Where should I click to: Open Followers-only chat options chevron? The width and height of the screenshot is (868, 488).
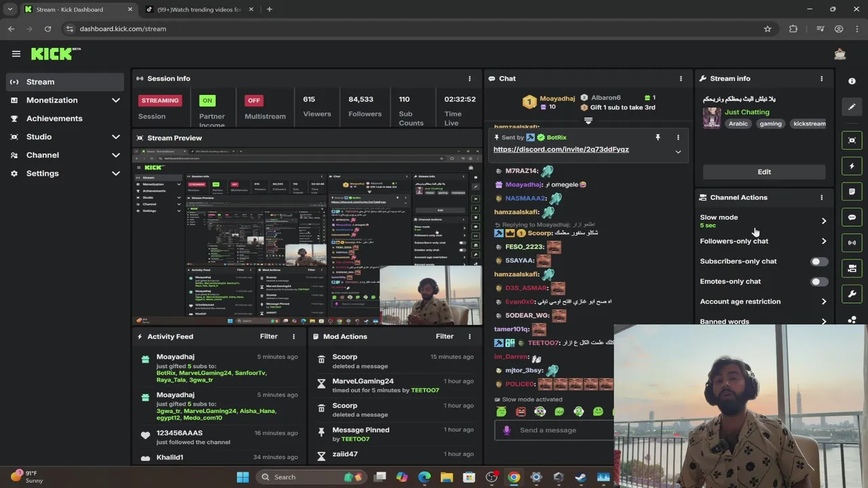[x=823, y=241]
